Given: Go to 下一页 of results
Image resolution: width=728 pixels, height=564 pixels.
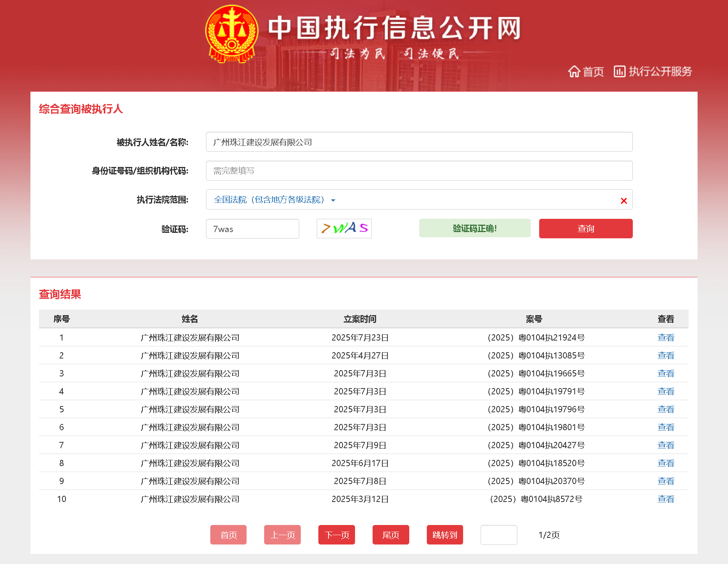Looking at the screenshot, I should pyautogui.click(x=337, y=535).
